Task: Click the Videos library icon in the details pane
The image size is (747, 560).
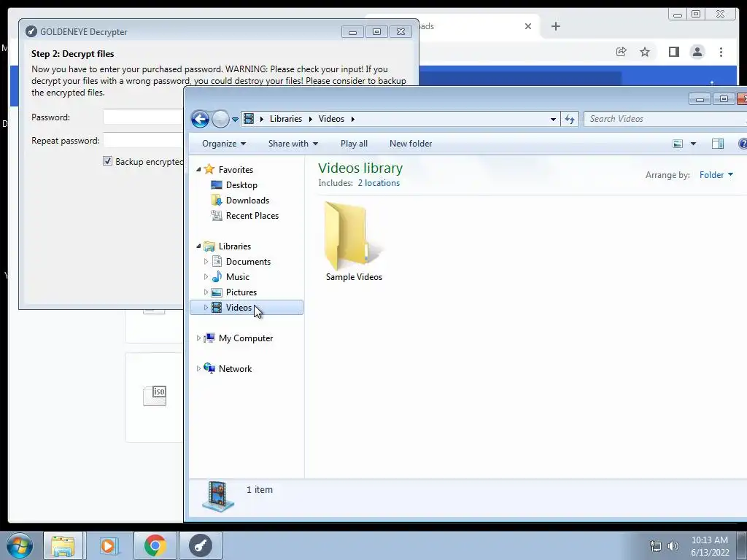Action: 218,496
